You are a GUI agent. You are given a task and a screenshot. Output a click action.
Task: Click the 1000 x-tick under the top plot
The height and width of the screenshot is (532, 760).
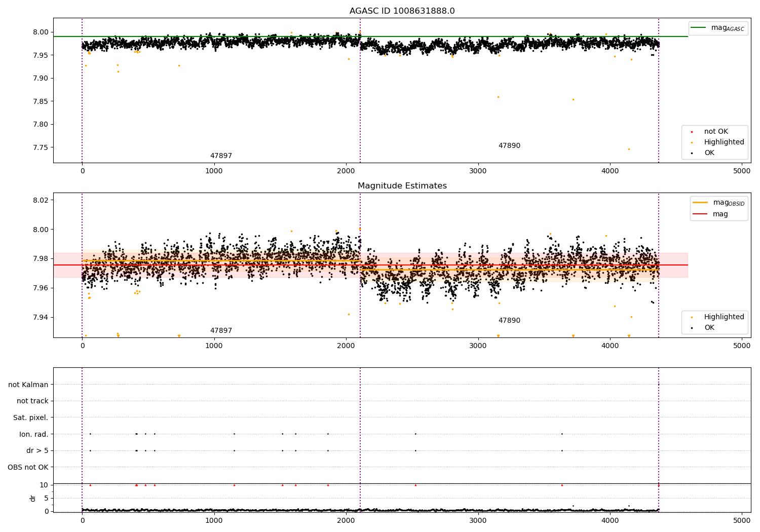click(x=214, y=171)
